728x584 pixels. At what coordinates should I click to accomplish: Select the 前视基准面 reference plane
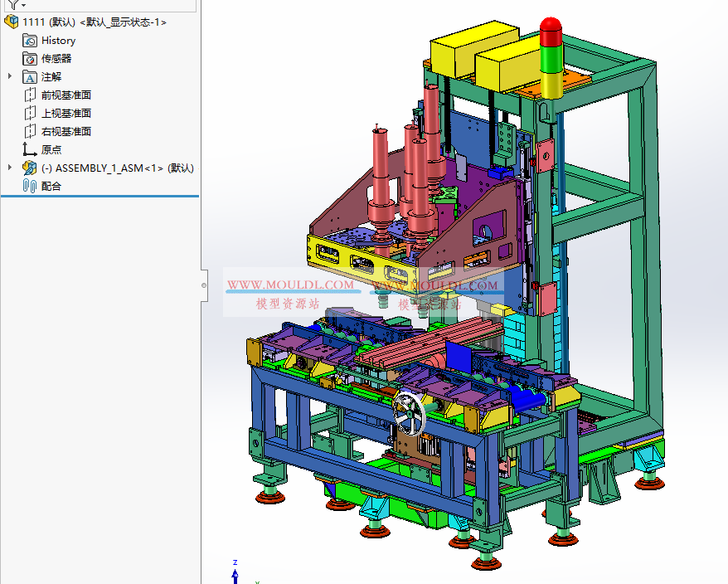pos(66,94)
